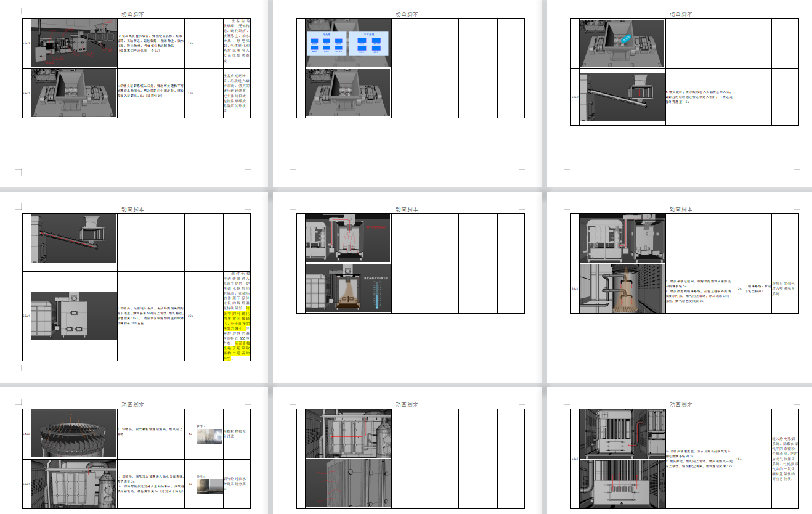Select the image with red pipe entering the unit
Image resolution: width=812 pixels, height=514 pixels.
tap(622, 434)
